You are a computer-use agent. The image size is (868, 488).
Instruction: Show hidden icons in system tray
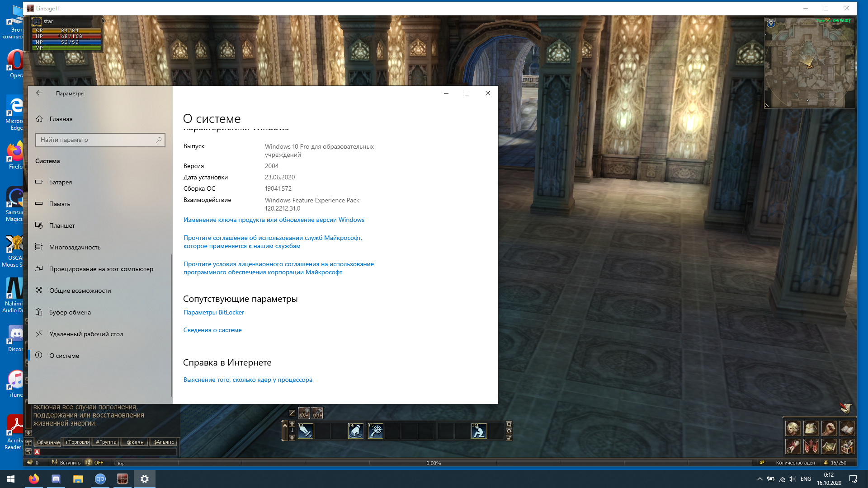pos(759,479)
